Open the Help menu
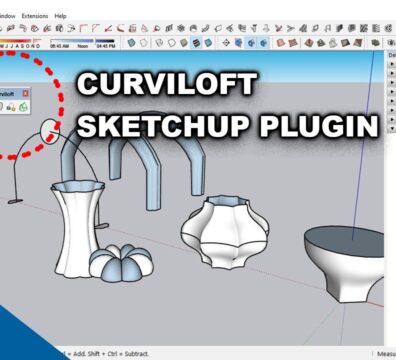This screenshot has height=360, width=396. 60,16
